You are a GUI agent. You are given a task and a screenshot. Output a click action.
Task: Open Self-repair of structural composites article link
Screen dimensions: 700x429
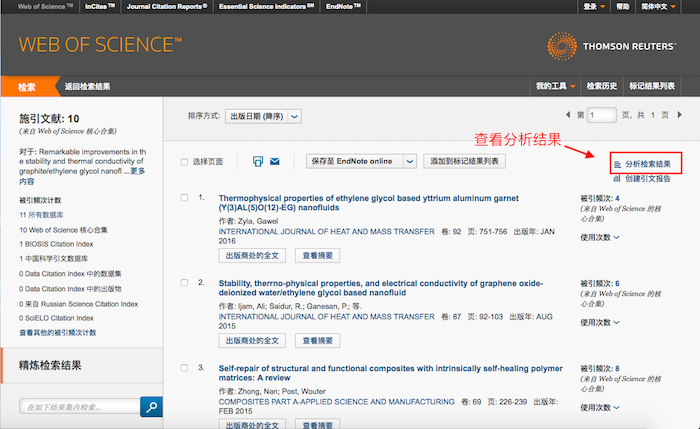pyautogui.click(x=390, y=373)
